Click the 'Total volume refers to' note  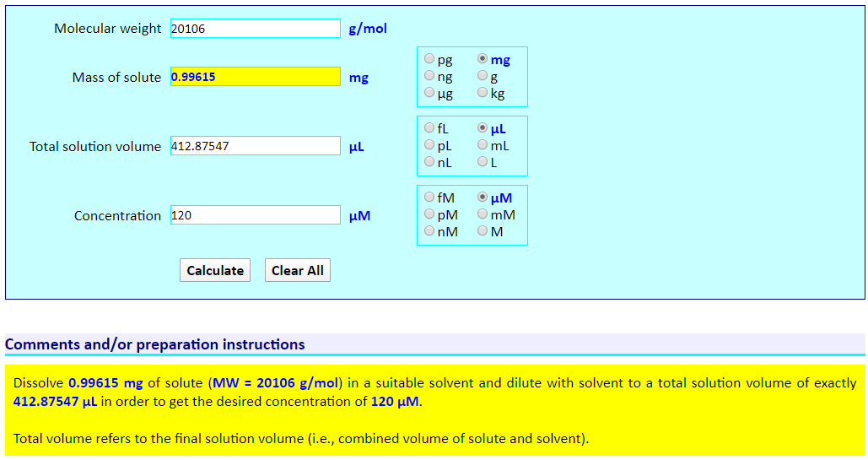click(301, 439)
